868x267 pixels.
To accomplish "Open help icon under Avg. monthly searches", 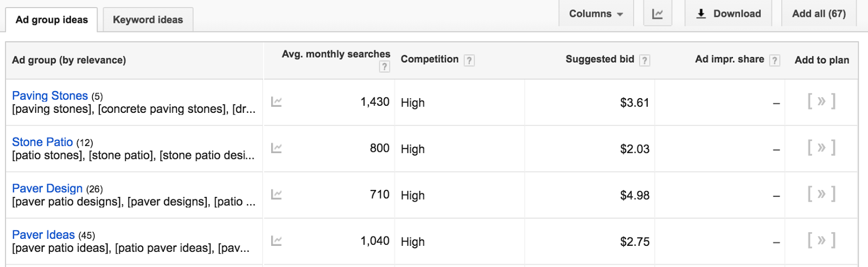I will tap(385, 67).
